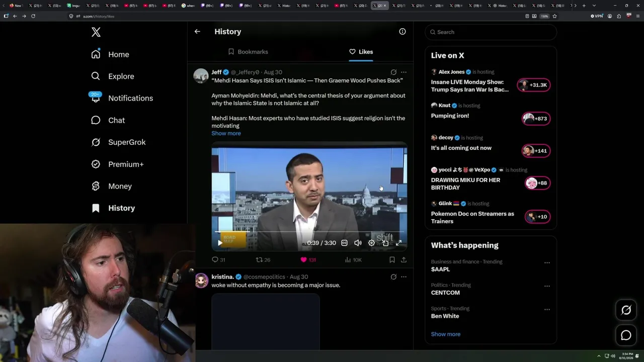Screen dimensions: 644x362
Task: Open a new browser tab
Action: pyautogui.click(x=584, y=6)
